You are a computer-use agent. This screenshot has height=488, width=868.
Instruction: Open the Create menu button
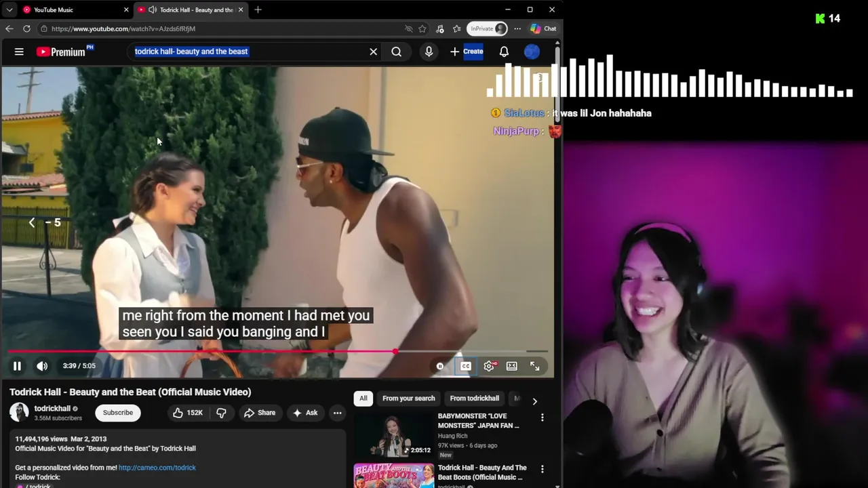tap(467, 52)
